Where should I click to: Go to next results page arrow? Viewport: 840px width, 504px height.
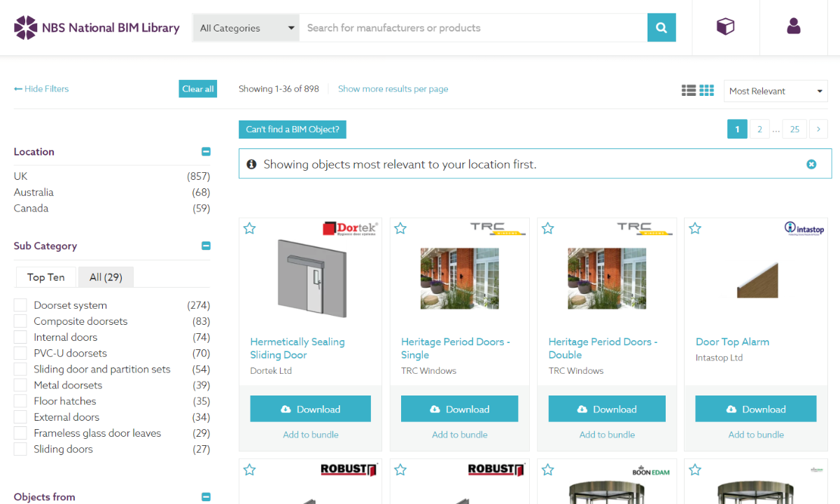[x=818, y=129]
